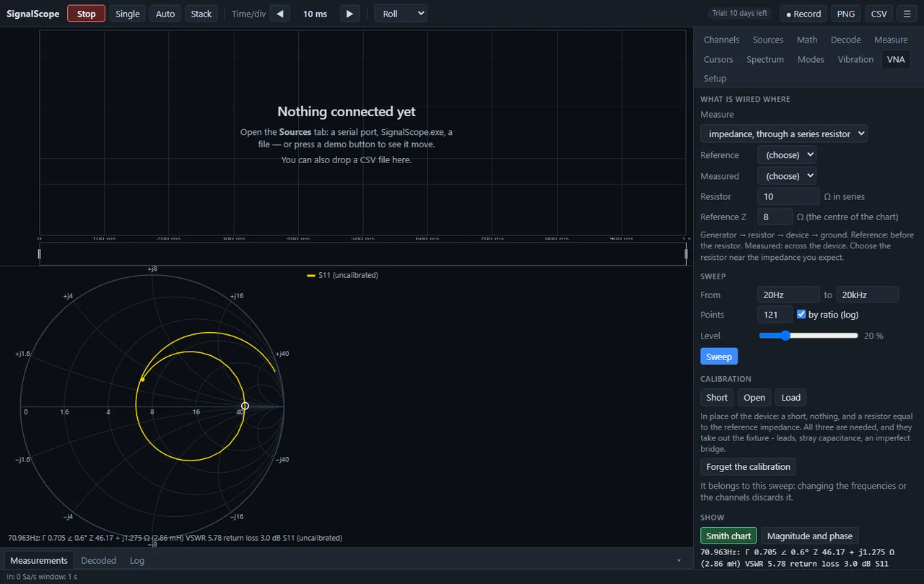This screenshot has width=924, height=584.
Task: Open the Measure tab
Action: tap(891, 40)
